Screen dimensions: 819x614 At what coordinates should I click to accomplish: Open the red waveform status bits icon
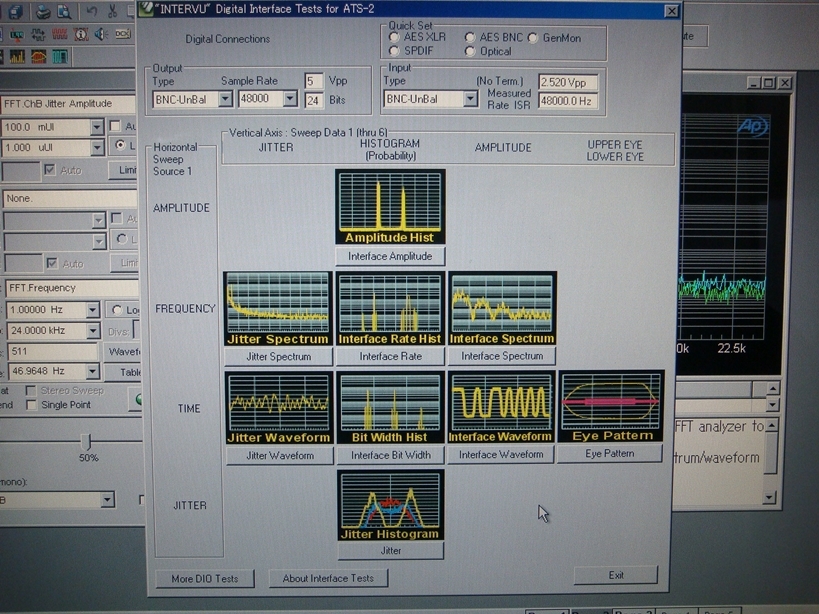(60, 34)
